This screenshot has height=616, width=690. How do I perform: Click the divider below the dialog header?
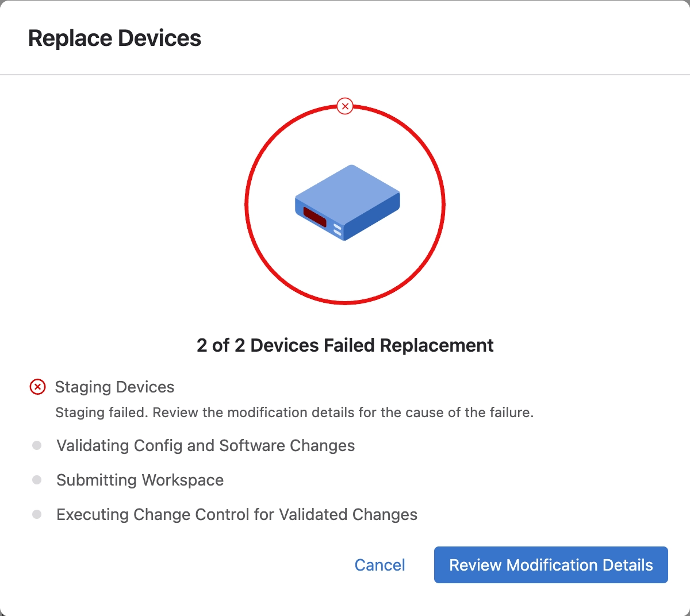pos(345,75)
